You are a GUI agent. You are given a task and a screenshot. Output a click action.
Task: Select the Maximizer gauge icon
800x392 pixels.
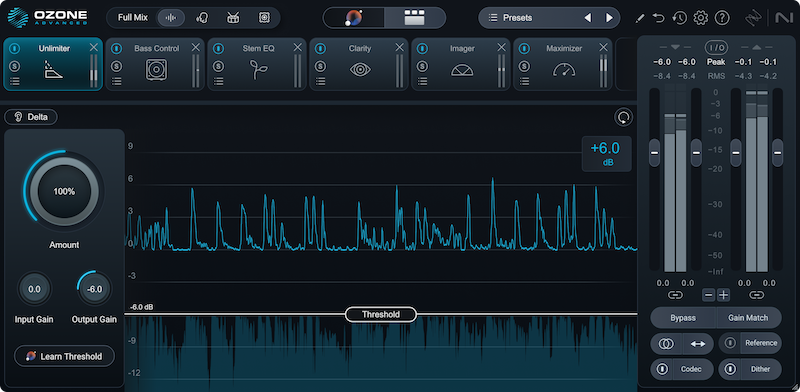click(x=564, y=70)
